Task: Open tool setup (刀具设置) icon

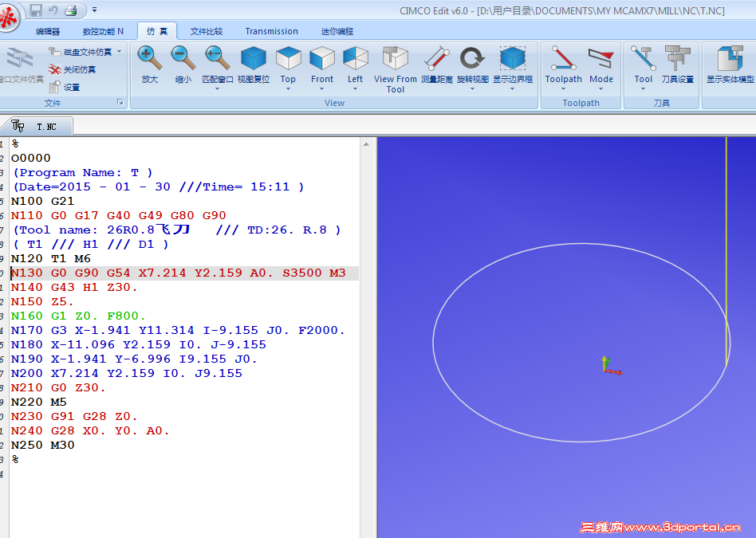Action: [x=677, y=58]
